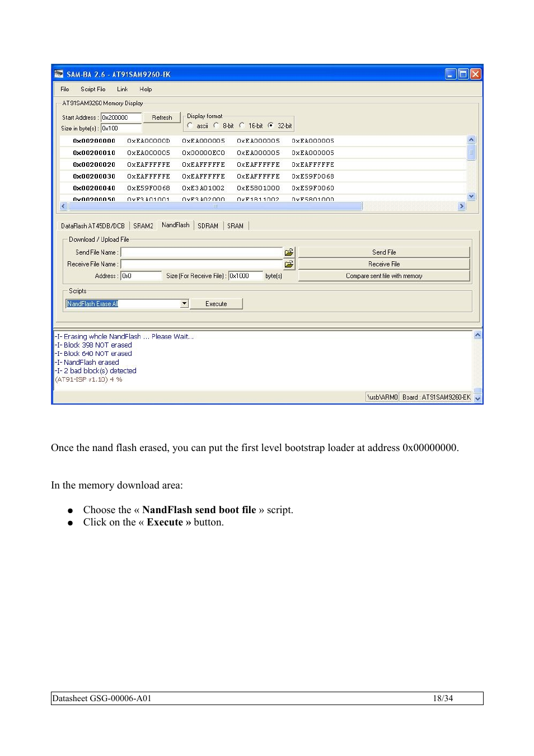The width and height of the screenshot is (534, 756).
Task: Click log line Block 398 NOT erased
Action: coord(93,345)
